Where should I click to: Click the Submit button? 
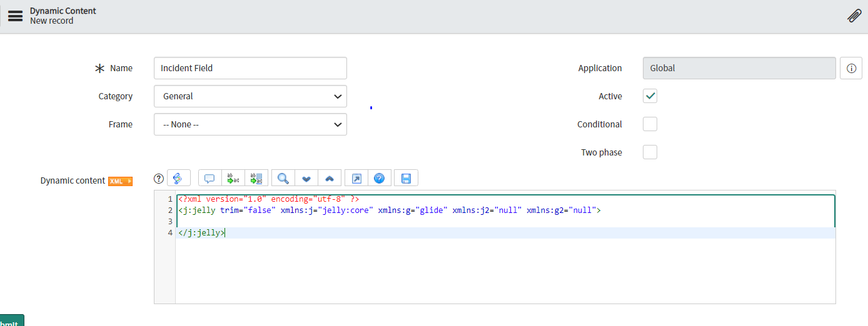(x=11, y=321)
